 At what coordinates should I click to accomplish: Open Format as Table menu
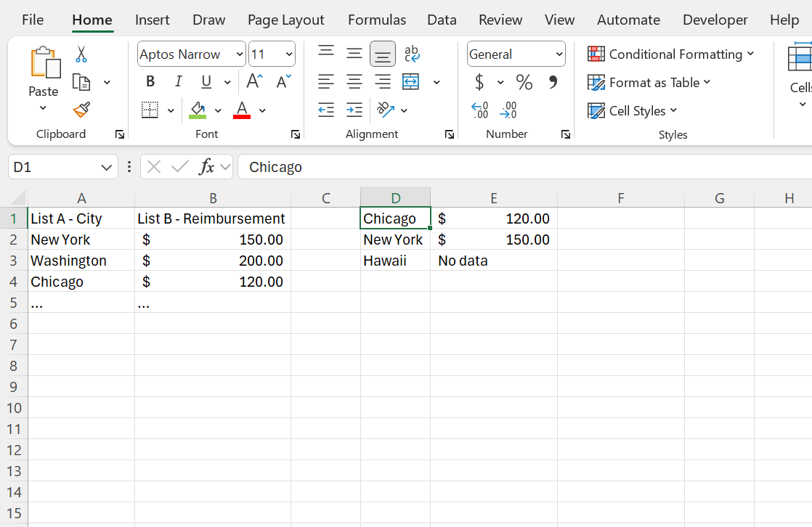(649, 82)
